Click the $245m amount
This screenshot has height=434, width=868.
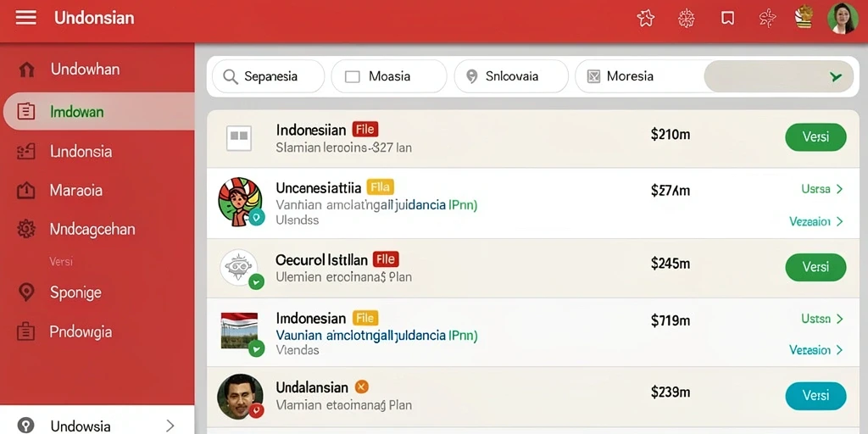pos(670,264)
